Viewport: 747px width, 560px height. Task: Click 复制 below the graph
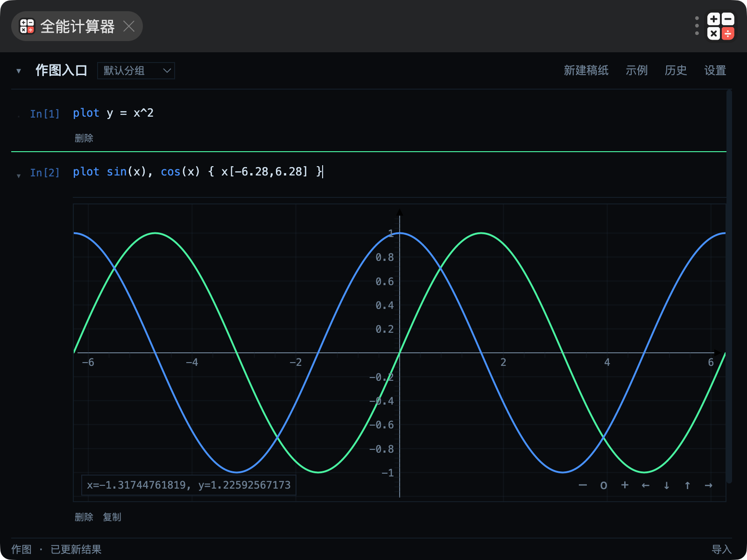[x=112, y=517]
